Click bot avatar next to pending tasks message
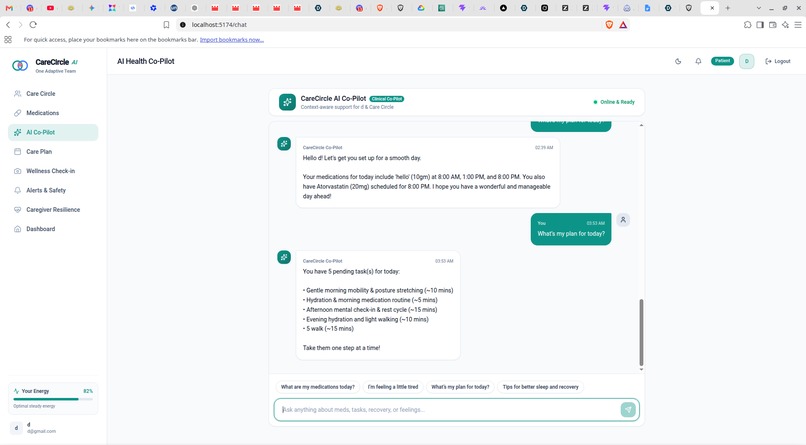This screenshot has height=445, width=806. pyautogui.click(x=284, y=257)
